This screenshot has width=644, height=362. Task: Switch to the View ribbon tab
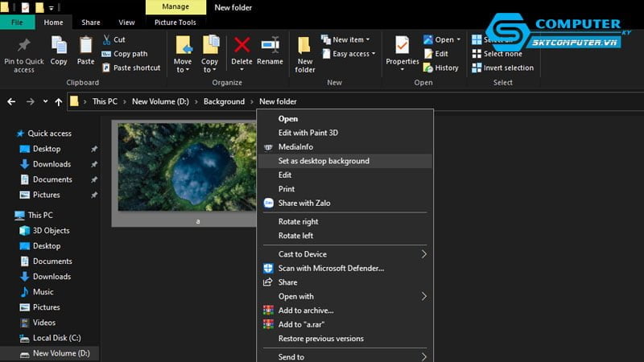point(126,23)
